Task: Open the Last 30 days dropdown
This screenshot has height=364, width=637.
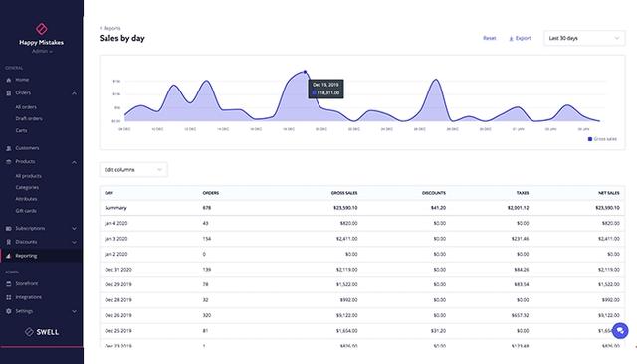Action: pos(584,38)
